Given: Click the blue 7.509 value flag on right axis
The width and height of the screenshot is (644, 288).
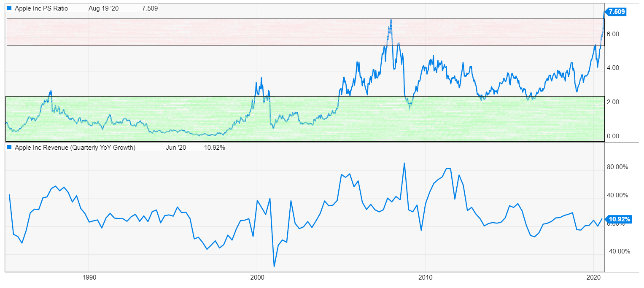Looking at the screenshot, I should coord(615,12).
